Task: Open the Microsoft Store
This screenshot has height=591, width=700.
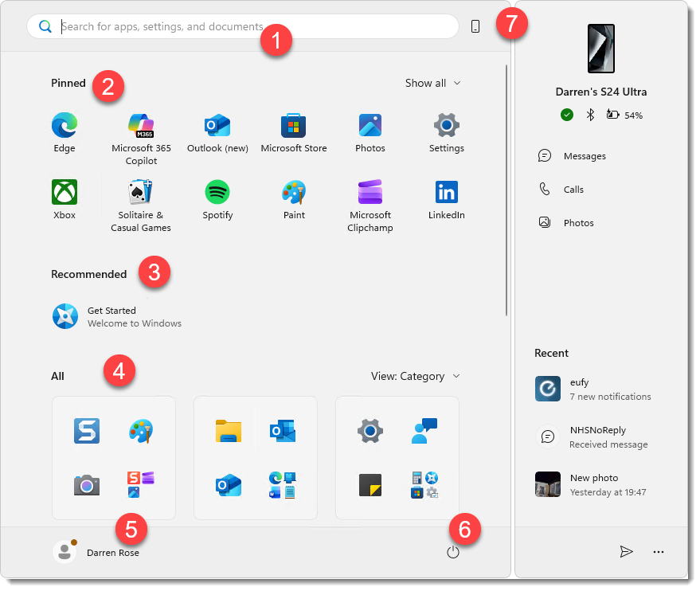Action: [293, 126]
